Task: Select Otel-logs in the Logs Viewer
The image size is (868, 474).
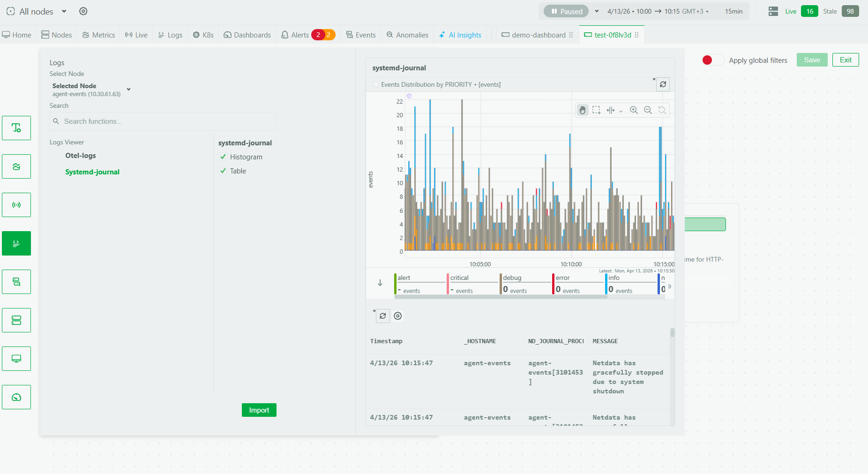Action: point(80,155)
